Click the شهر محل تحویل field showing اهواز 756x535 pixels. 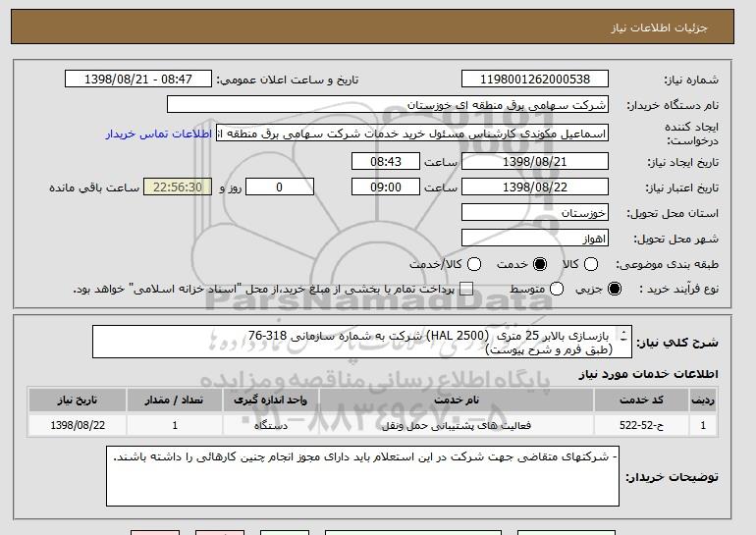tap(535, 238)
